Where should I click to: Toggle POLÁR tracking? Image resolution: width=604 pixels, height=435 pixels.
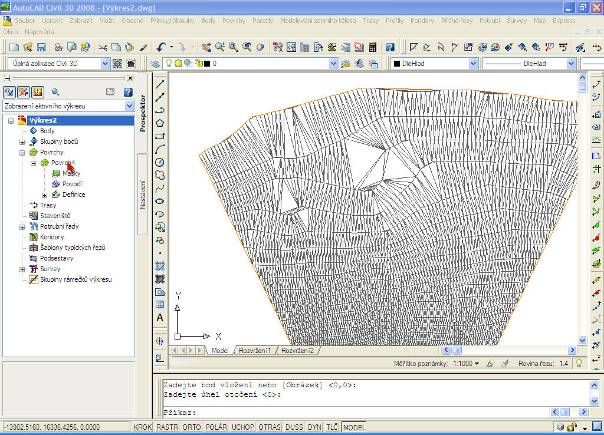pos(216,427)
